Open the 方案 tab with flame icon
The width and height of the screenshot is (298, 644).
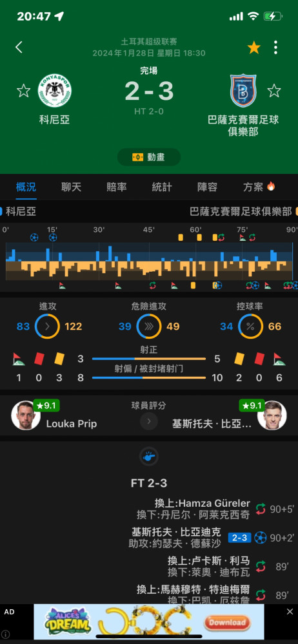click(259, 187)
